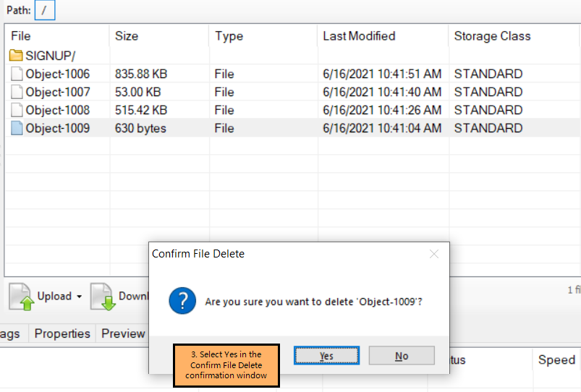Click the SIGNUP folder icon
Viewport: 581px width, 392px height.
[x=16, y=56]
